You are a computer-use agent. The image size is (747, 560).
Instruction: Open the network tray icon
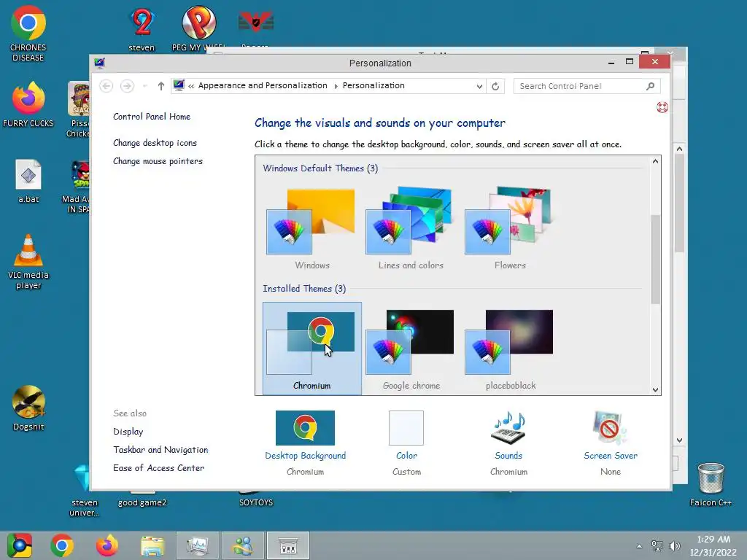pos(657,546)
